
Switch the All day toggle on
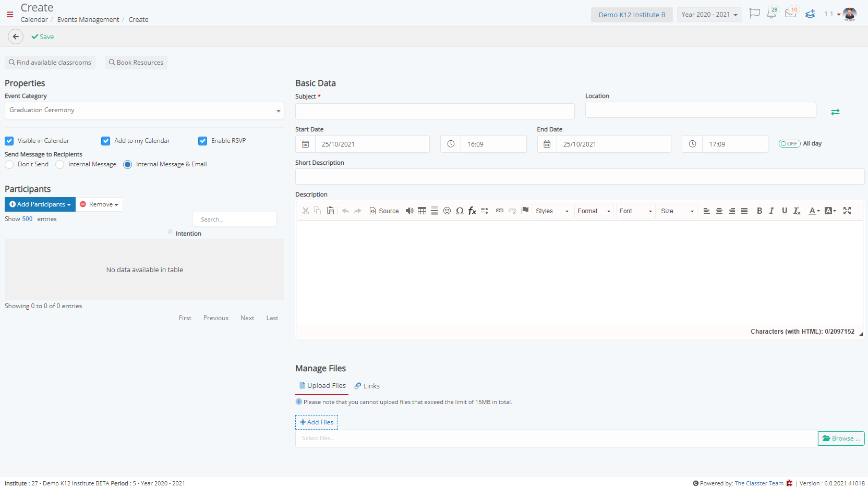(x=789, y=143)
